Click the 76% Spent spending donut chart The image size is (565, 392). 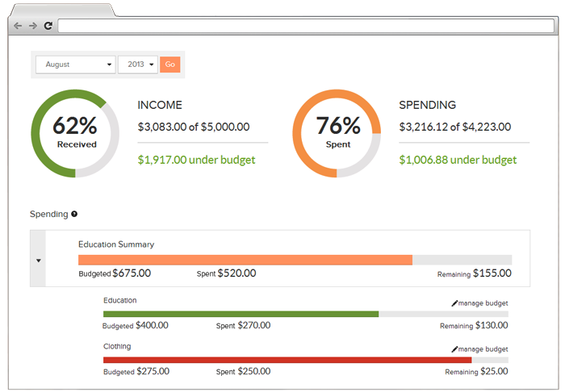(337, 133)
